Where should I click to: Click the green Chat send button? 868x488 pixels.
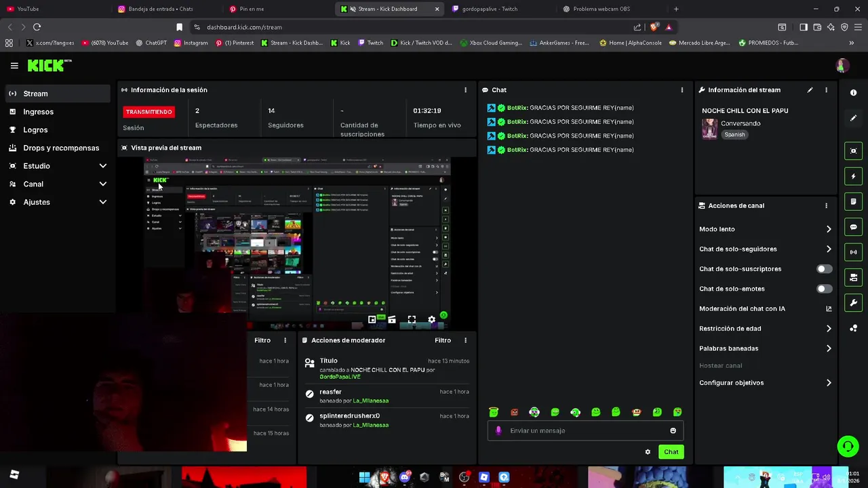click(x=671, y=452)
